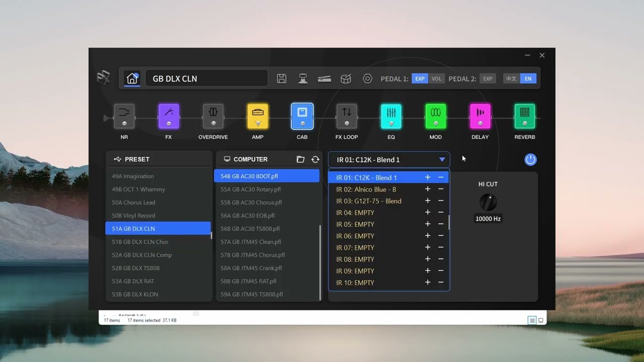Click the Home icon in top bar

coord(132,78)
